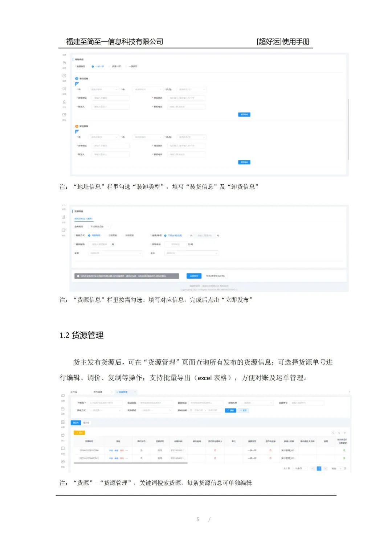Open the 货物大类 dropdown
This screenshot has width=392, height=554.
tap(256, 403)
